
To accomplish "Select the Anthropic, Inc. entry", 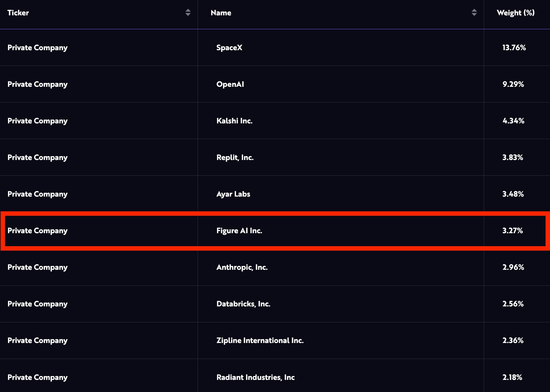I will click(242, 267).
